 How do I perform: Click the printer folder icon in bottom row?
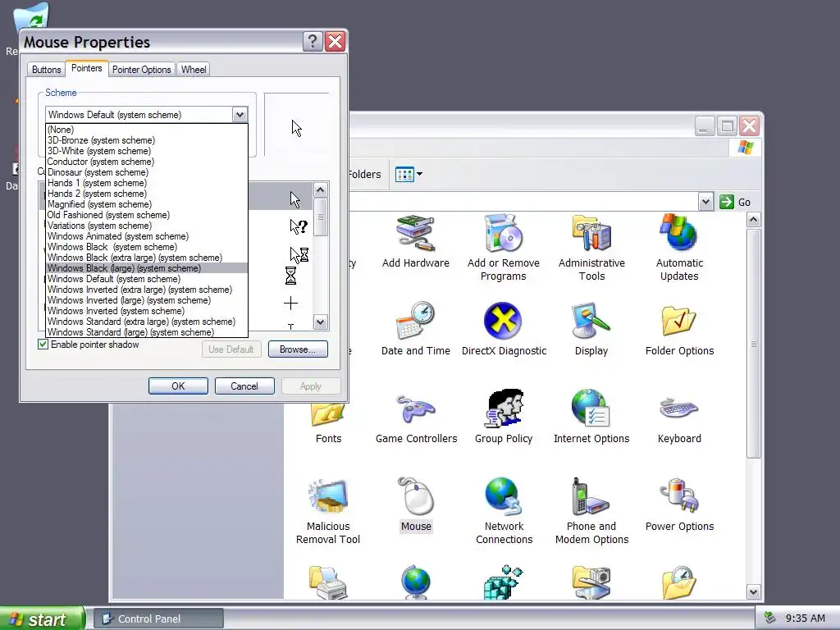328,582
